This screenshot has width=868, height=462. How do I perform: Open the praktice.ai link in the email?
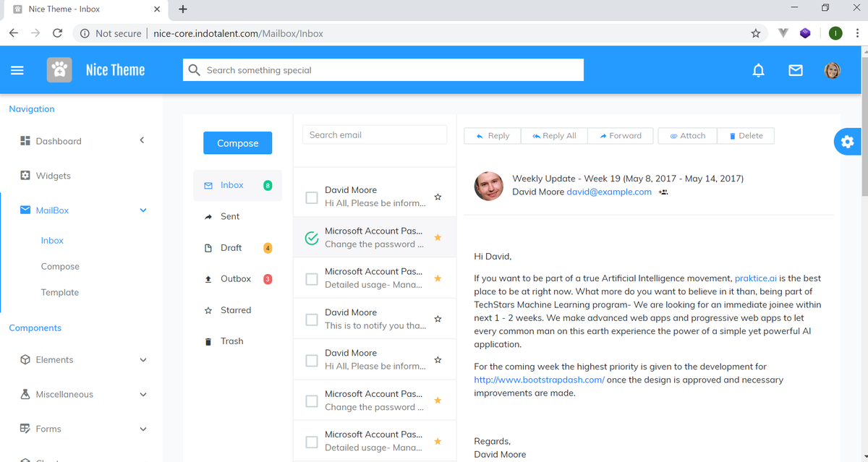755,278
